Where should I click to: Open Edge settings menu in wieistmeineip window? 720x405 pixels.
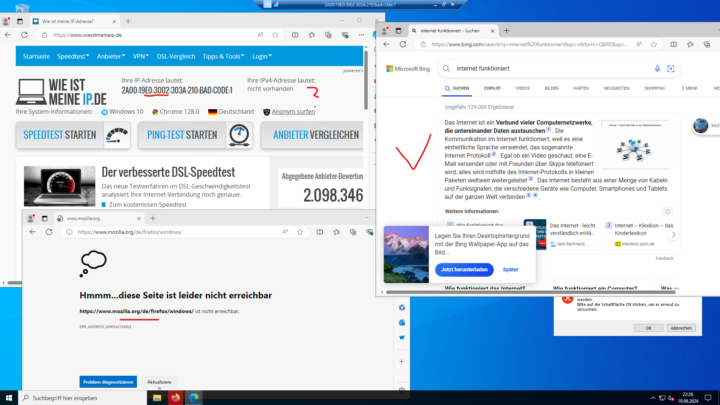[361, 35]
